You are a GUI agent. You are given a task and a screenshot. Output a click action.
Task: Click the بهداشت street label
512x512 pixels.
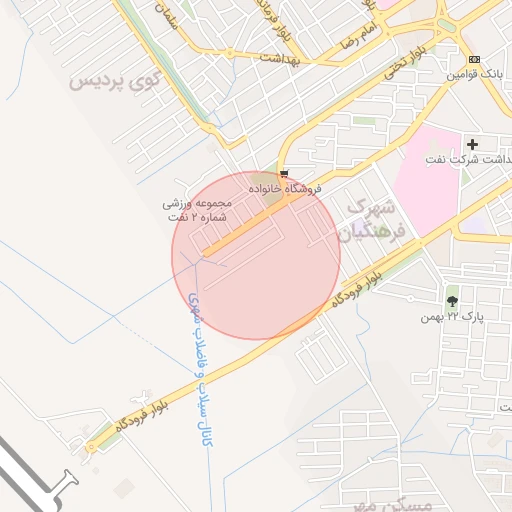tap(280, 59)
